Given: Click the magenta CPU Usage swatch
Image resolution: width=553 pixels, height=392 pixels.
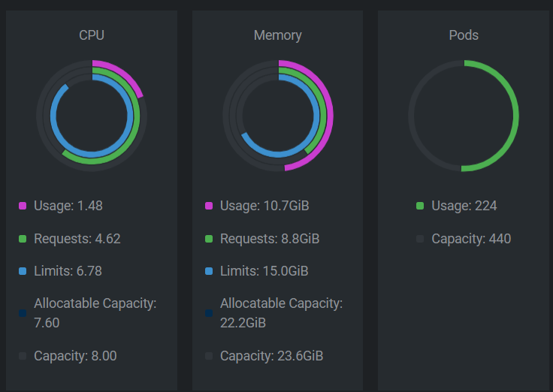Looking at the screenshot, I should point(23,206).
